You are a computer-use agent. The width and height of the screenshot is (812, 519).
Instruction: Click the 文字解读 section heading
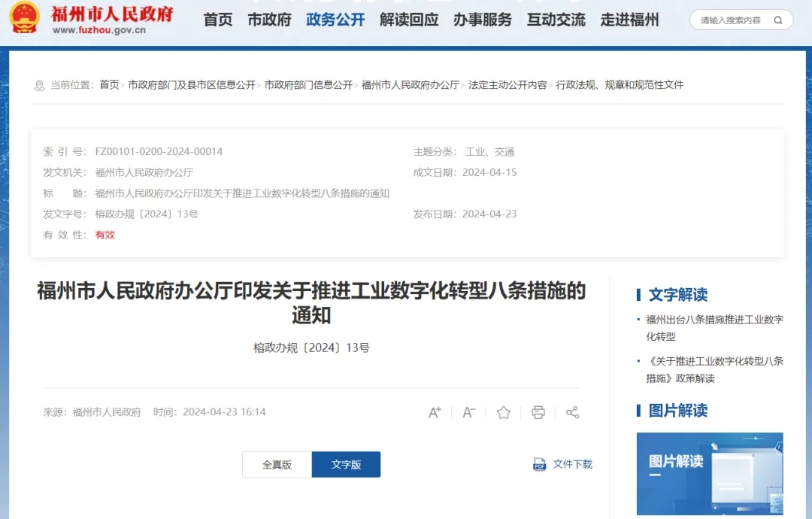[x=678, y=295]
